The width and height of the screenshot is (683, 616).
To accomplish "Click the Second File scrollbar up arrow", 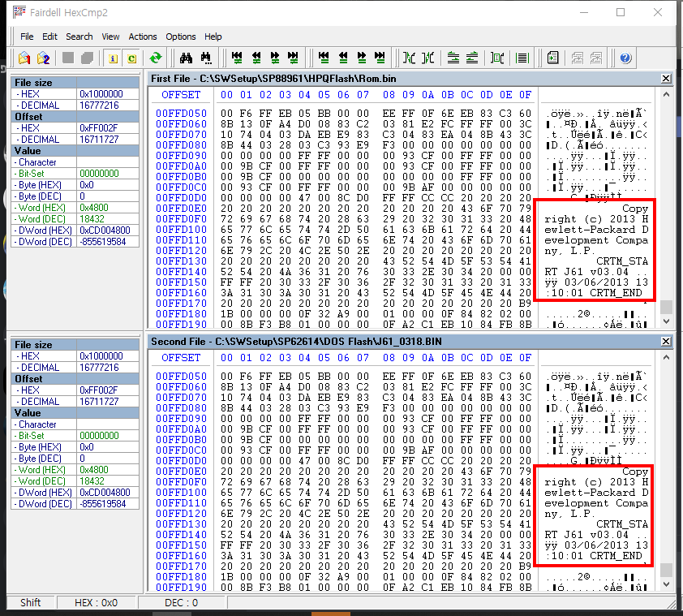I will tap(666, 357).
